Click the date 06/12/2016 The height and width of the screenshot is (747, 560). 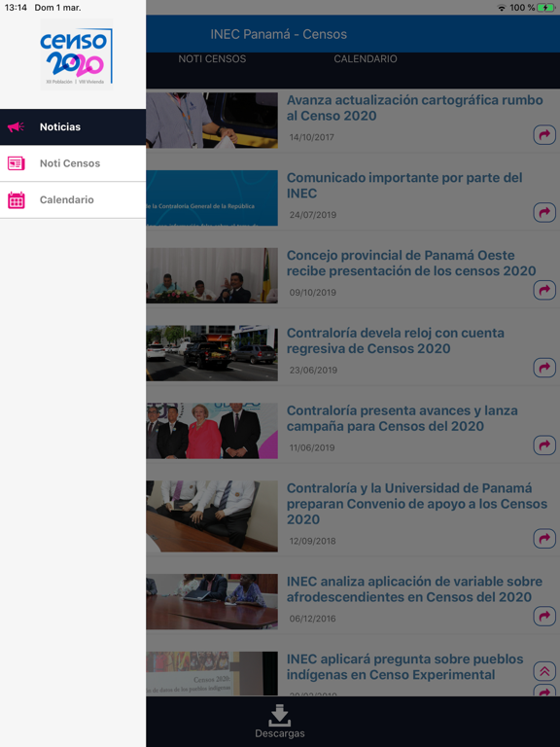(312, 619)
